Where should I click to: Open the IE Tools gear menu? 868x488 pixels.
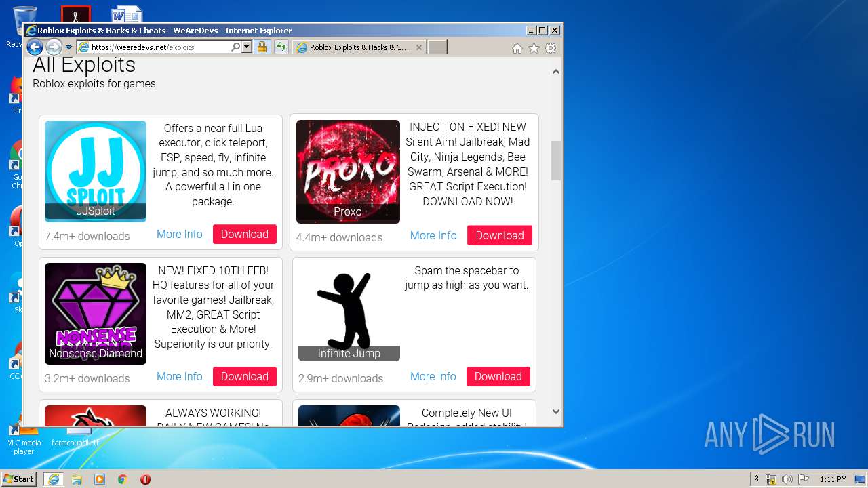pos(551,48)
